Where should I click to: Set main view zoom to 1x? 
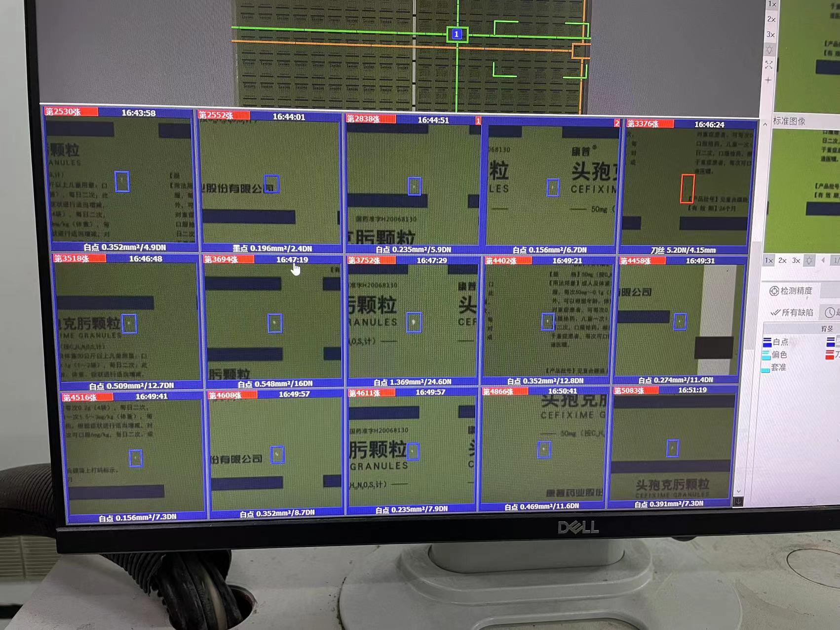click(x=772, y=4)
